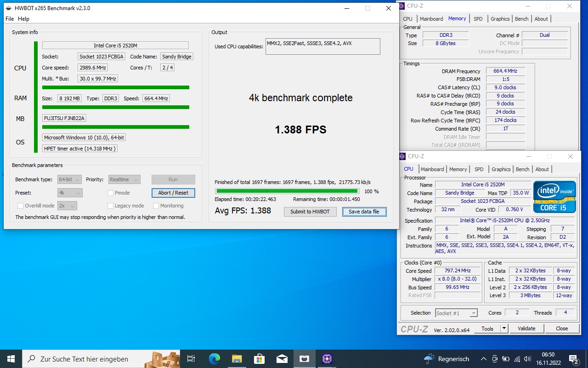Click the CAS# Latency 9.0 clocks value
The height and width of the screenshot is (368, 588).
coord(505,87)
